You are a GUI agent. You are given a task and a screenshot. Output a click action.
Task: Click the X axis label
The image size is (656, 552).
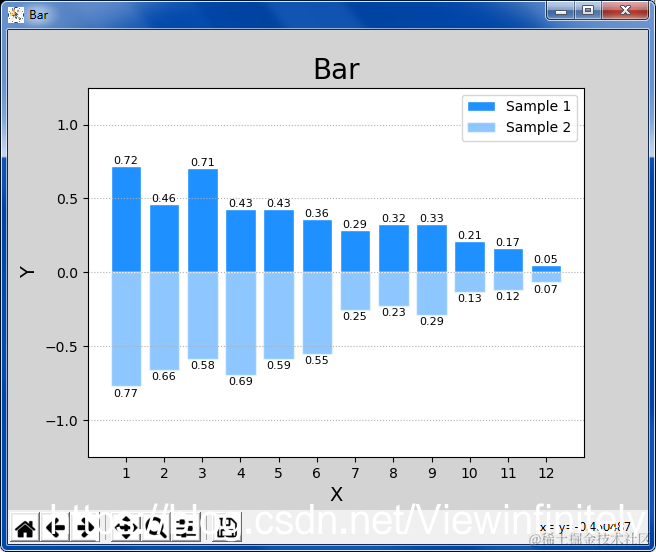coord(336,494)
